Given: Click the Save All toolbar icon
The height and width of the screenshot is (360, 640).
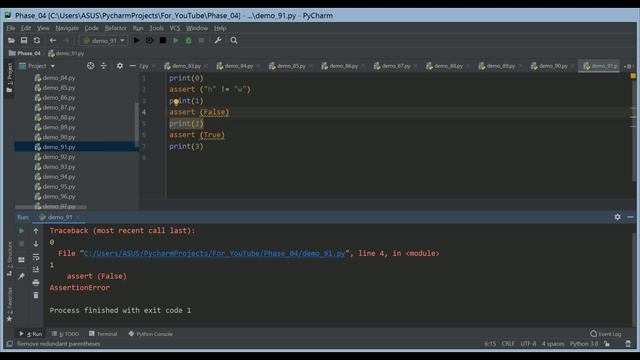Looking at the screenshot, I should coord(24,40).
